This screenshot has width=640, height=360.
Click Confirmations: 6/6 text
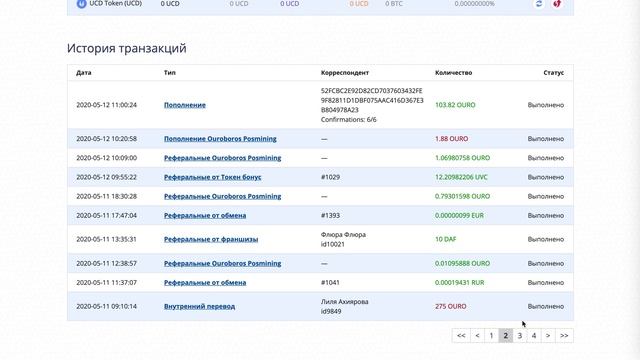click(x=349, y=120)
